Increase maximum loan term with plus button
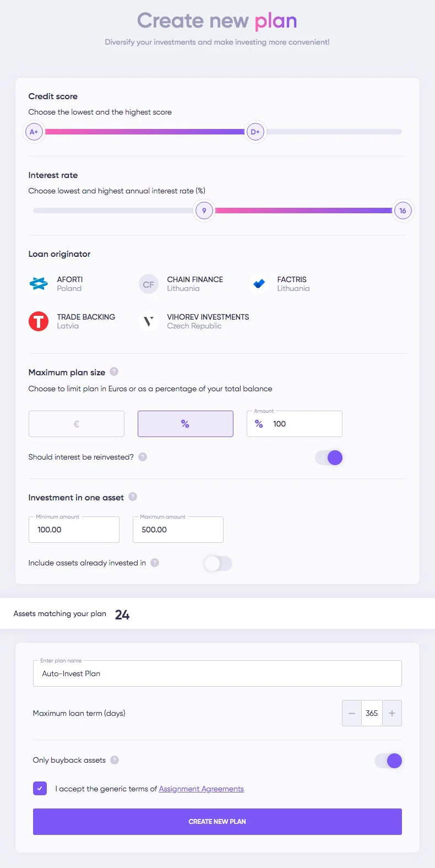Viewport: 435px width, 868px height. (392, 713)
